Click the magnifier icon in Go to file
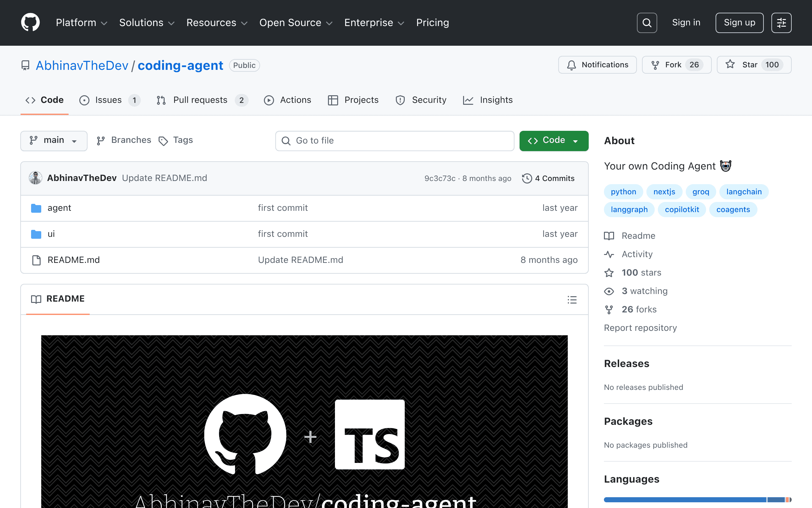Screen dimensions: 812x508 point(286,141)
